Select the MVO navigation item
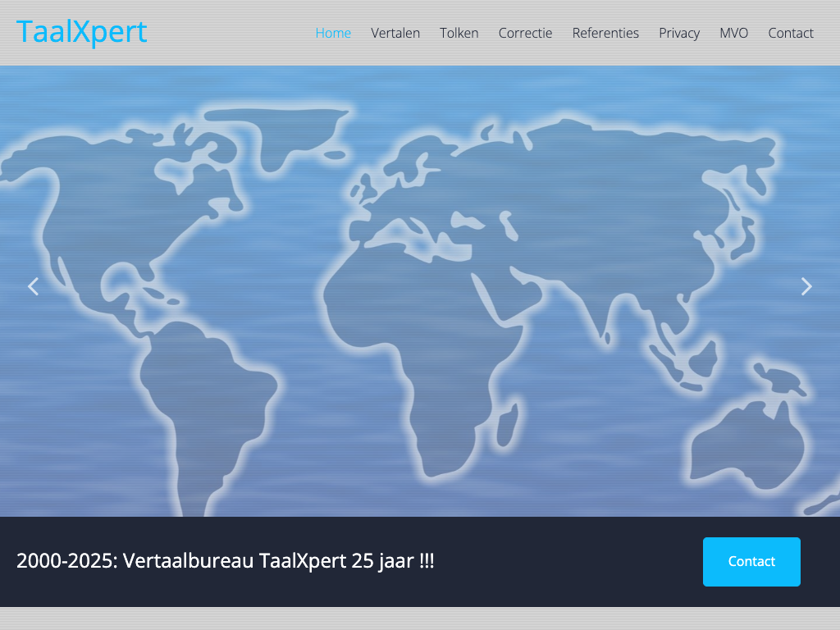 click(733, 33)
